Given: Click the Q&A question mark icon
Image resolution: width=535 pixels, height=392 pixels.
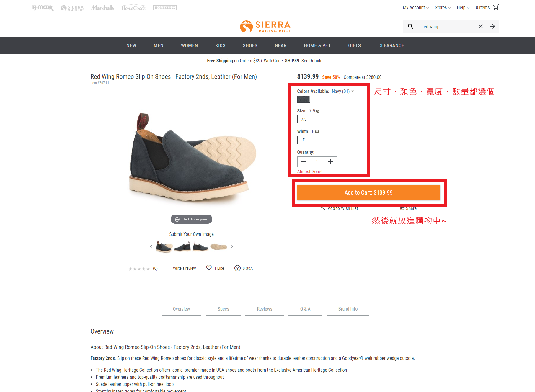Looking at the screenshot, I should [x=237, y=268].
